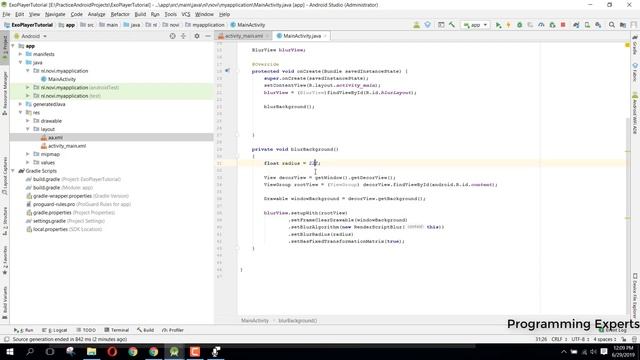This screenshot has width=640, height=360.
Task: Open the Profiler tool window
Action: coord(173,330)
